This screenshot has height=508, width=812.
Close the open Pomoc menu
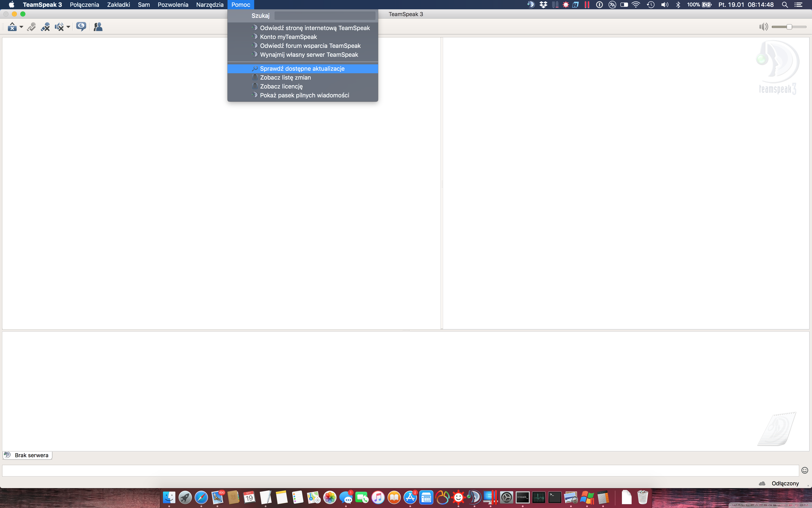(241, 5)
